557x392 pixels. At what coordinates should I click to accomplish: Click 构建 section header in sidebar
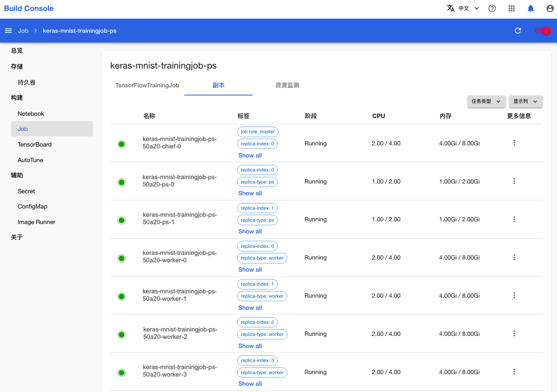(17, 98)
